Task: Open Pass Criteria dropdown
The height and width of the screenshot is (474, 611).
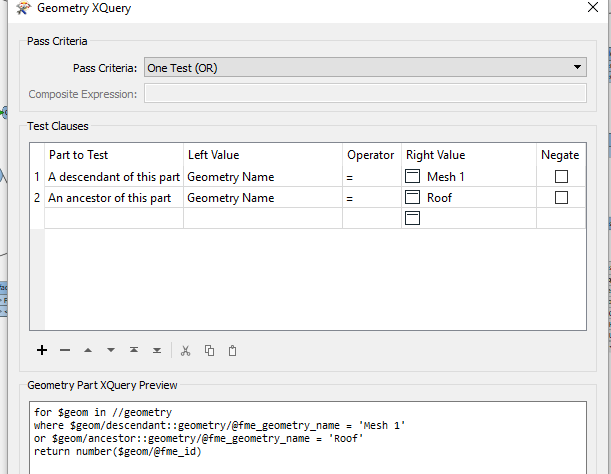Action: tap(365, 67)
